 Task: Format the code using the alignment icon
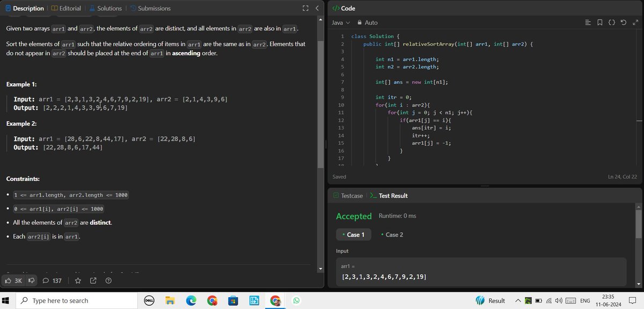point(588,23)
